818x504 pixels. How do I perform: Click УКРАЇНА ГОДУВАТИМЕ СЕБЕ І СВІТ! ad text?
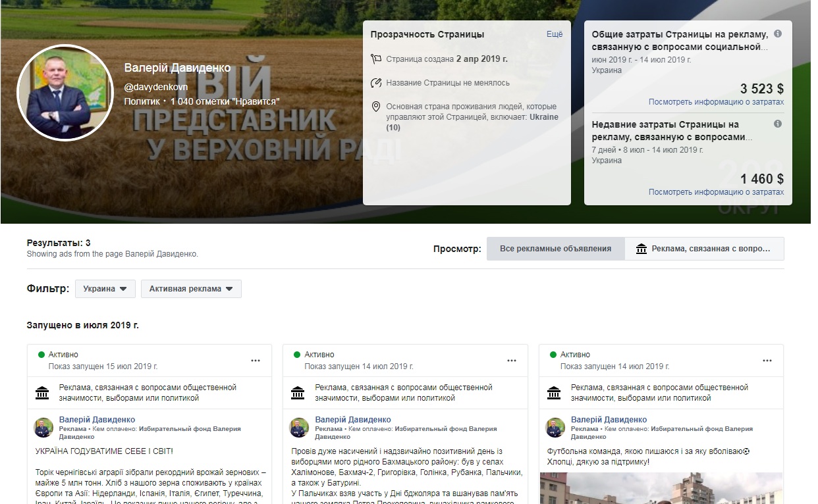(x=104, y=451)
